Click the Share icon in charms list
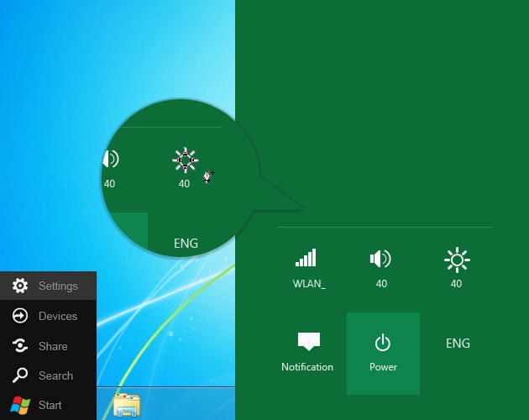529x420 pixels. coord(20,346)
